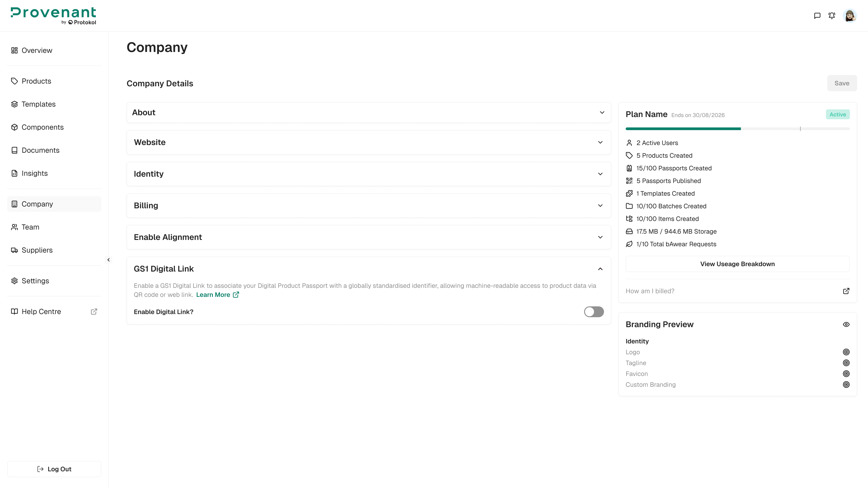Image resolution: width=868 pixels, height=488 pixels.
Task: Open the user avatar menu
Action: point(849,16)
